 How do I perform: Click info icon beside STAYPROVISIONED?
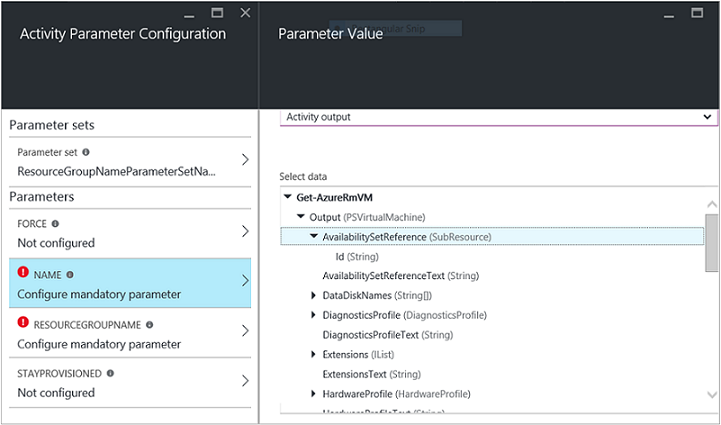pyautogui.click(x=110, y=374)
